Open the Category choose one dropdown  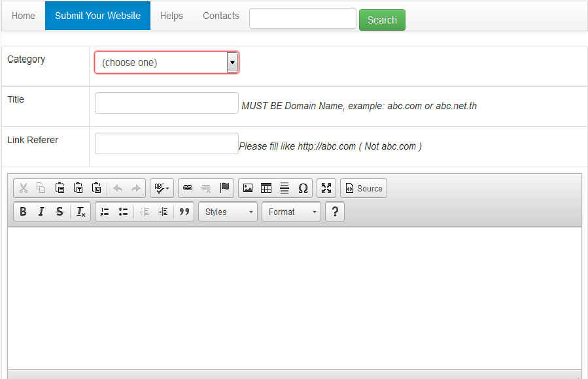coord(167,63)
